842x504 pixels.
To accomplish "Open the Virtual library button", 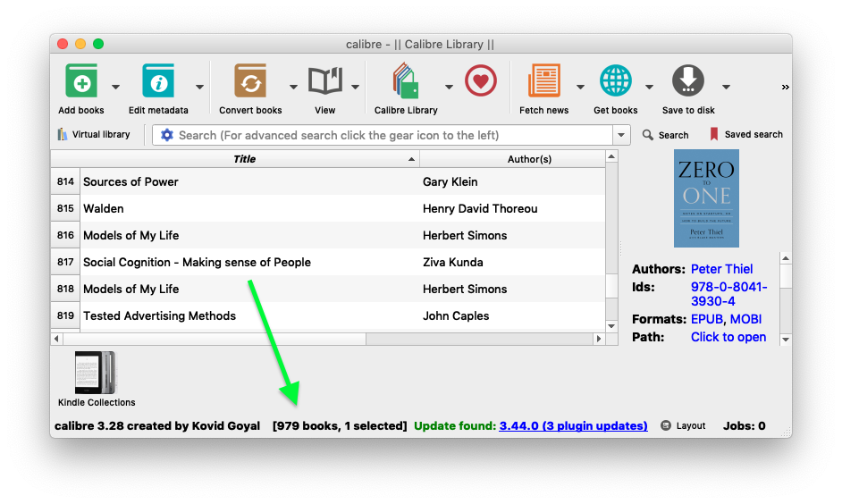I will click(x=94, y=135).
